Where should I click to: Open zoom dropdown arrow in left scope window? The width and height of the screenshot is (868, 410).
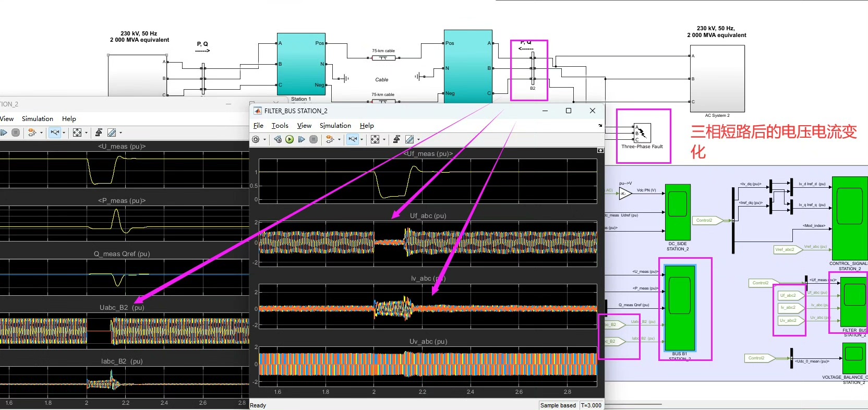64,132
